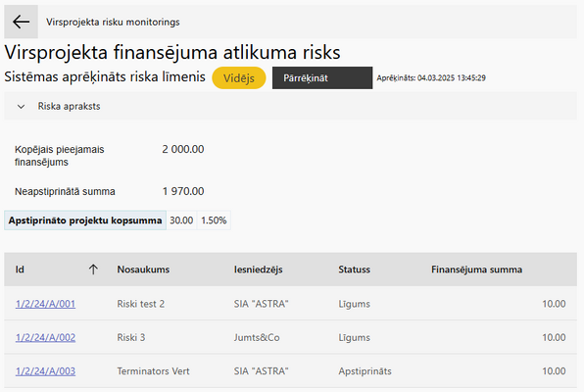Screen dimensions: 584x392
Task: Click the back arrow icon
Action: (x=21, y=22)
